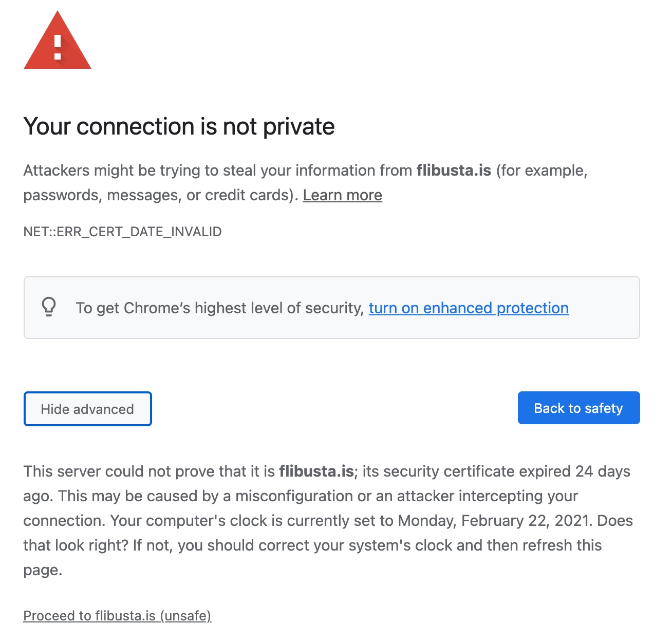This screenshot has height=643, width=672.
Task: Click the lightbulb icon in security tip
Action: point(49,307)
